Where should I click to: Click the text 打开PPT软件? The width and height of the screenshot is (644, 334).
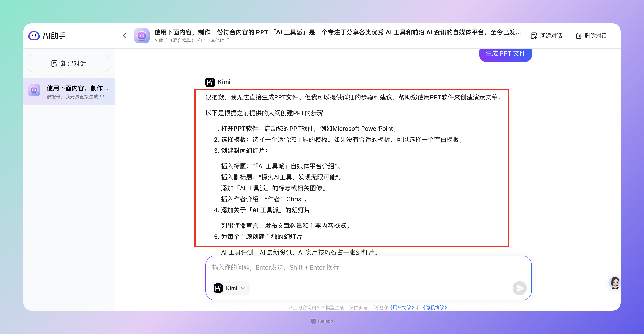click(x=240, y=129)
